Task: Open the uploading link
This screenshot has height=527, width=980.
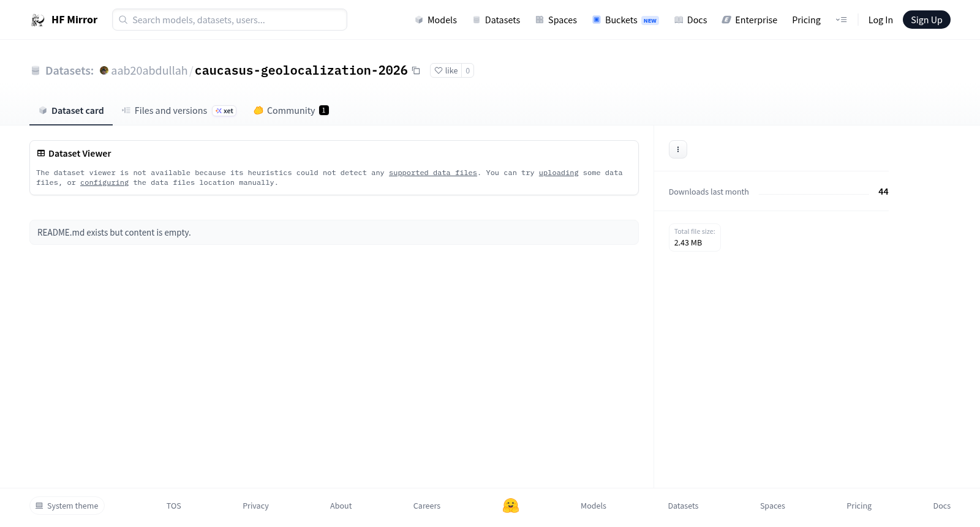Action: point(559,173)
